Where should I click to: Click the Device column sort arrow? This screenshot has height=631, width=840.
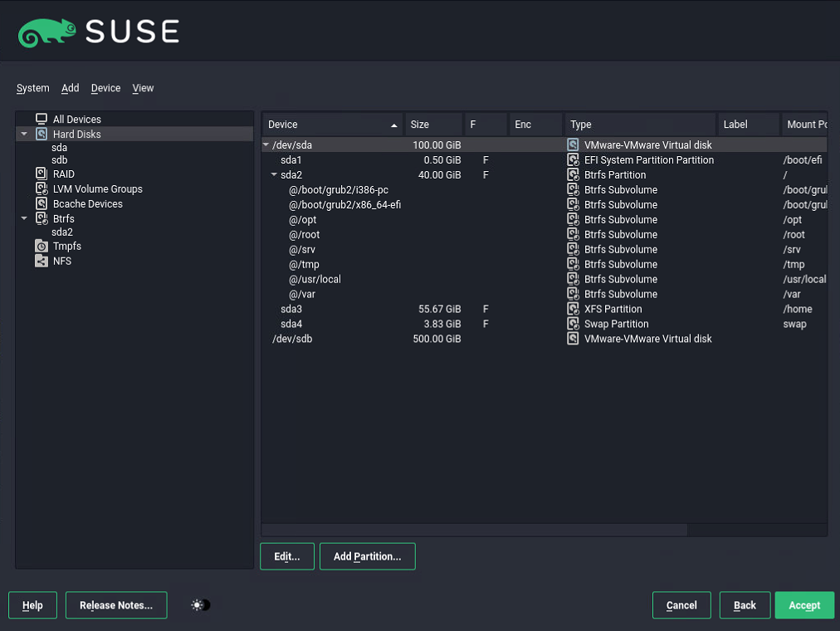click(394, 125)
